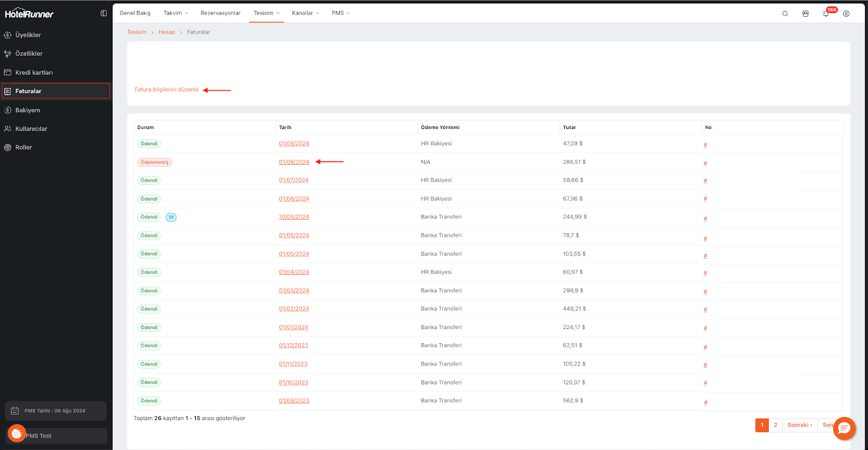The height and width of the screenshot is (450, 868).
Task: Click the blue M badge
Action: (x=171, y=217)
